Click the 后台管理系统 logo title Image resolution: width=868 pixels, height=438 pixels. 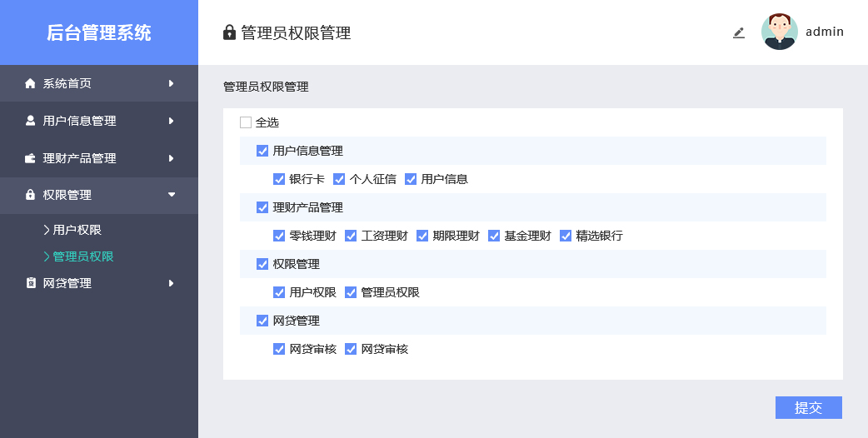[99, 32]
